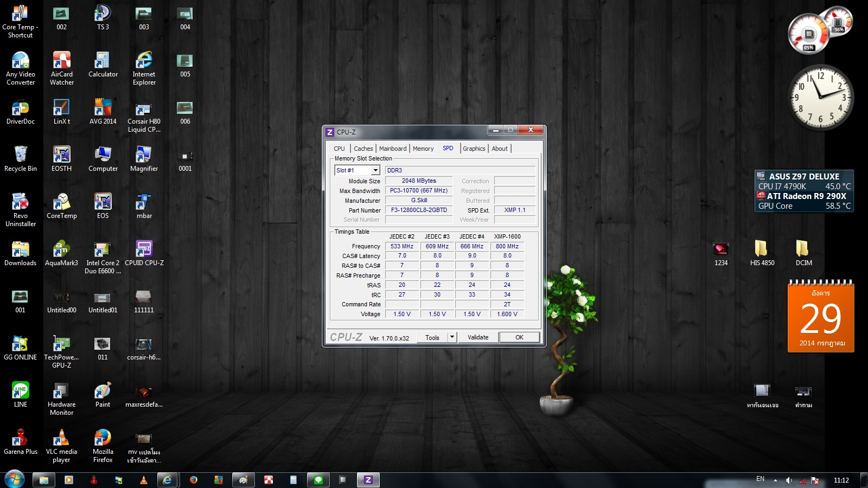Screen dimensions: 868x488
Task: Show hidden system tray icons arrow
Action: coord(775,480)
